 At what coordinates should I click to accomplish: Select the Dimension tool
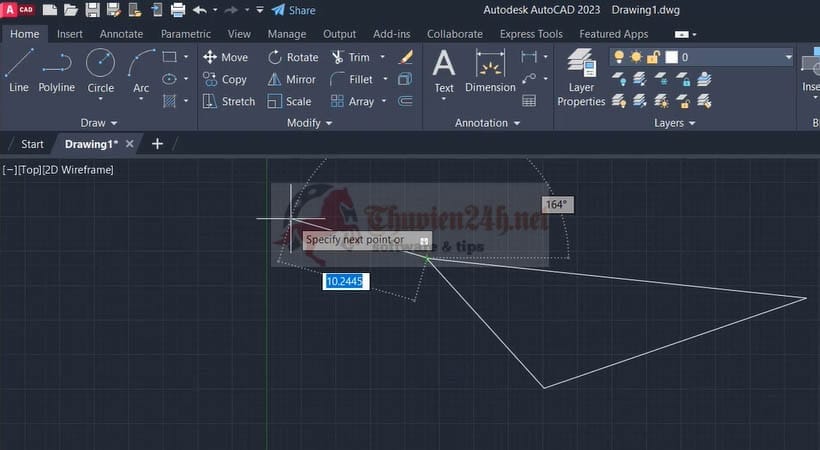pyautogui.click(x=490, y=71)
